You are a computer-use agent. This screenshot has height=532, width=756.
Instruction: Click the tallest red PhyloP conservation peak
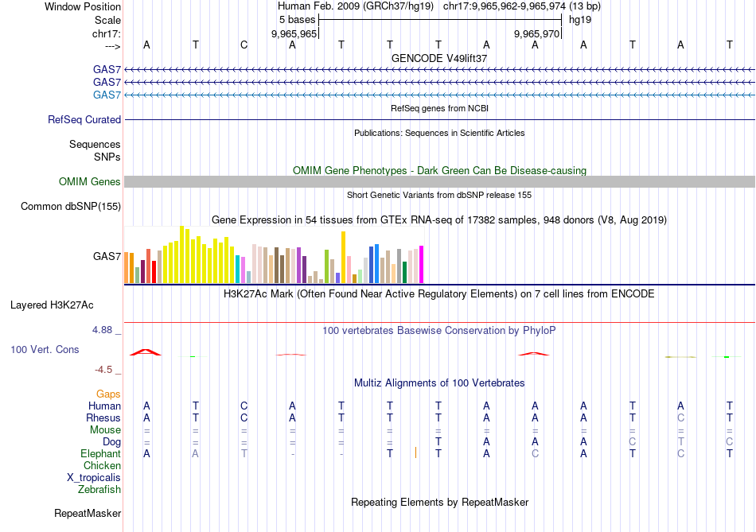pyautogui.click(x=146, y=352)
